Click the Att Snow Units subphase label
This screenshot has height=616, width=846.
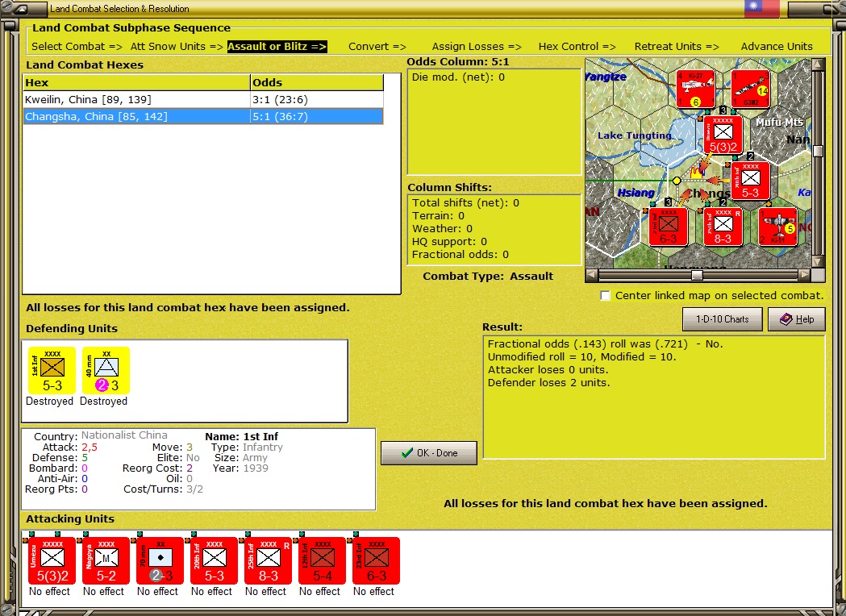coord(177,47)
